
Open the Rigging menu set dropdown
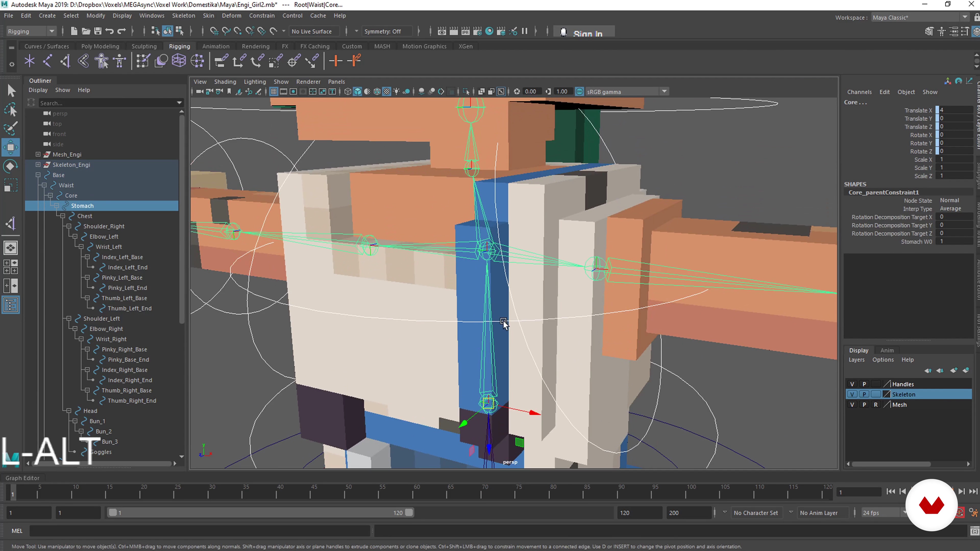pyautogui.click(x=31, y=31)
